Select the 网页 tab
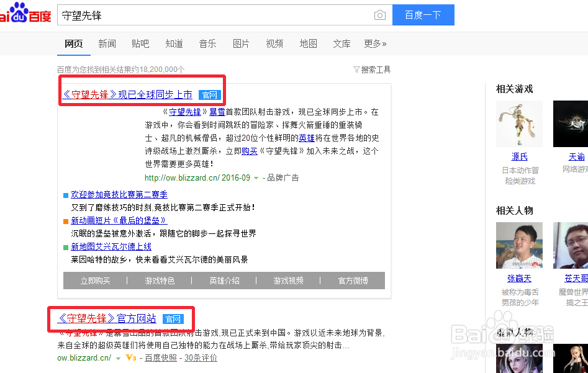Viewport: 588px width, 373px height. coord(73,44)
